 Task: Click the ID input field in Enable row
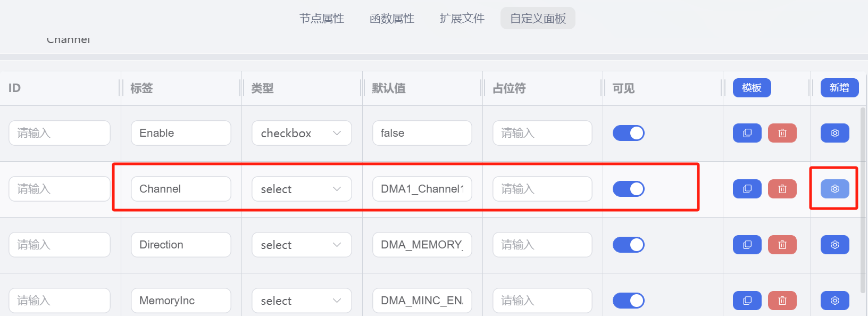pyautogui.click(x=60, y=133)
